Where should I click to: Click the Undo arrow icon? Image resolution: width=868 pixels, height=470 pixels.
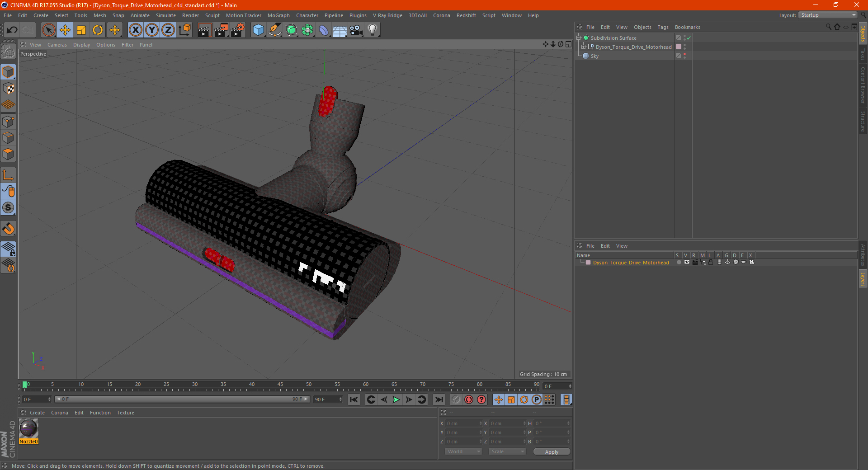pyautogui.click(x=12, y=30)
